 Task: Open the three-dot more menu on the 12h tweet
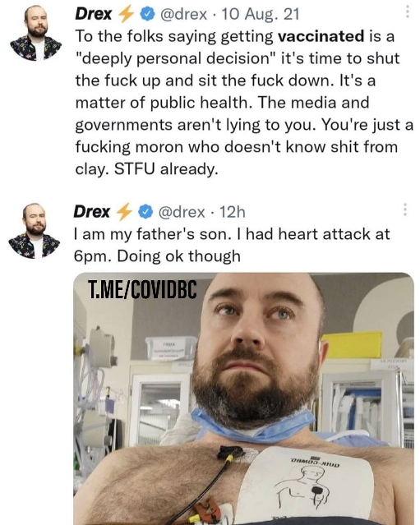[405, 210]
